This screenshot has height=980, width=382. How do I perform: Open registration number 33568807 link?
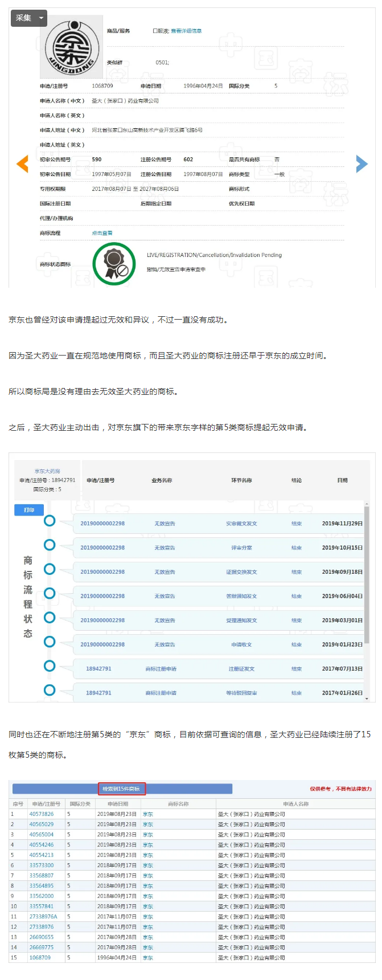pos(42,876)
